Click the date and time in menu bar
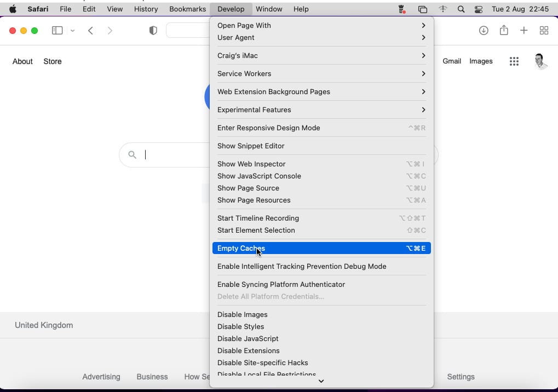 pyautogui.click(x=520, y=9)
